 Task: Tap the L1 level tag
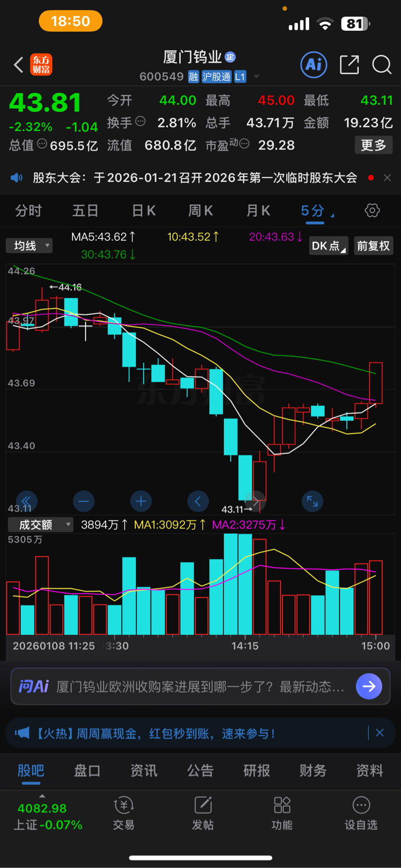(x=240, y=77)
